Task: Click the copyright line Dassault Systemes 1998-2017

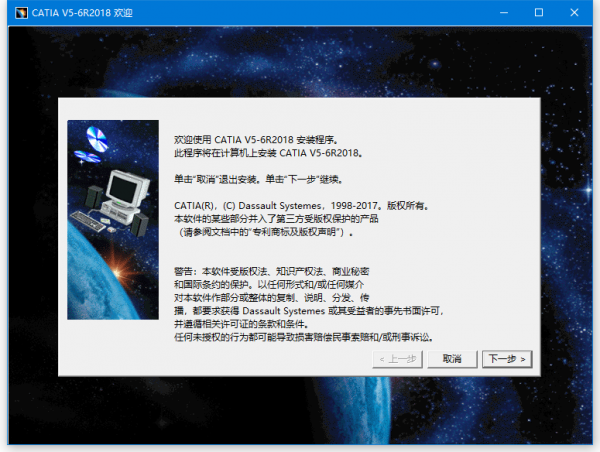Action: pos(301,206)
